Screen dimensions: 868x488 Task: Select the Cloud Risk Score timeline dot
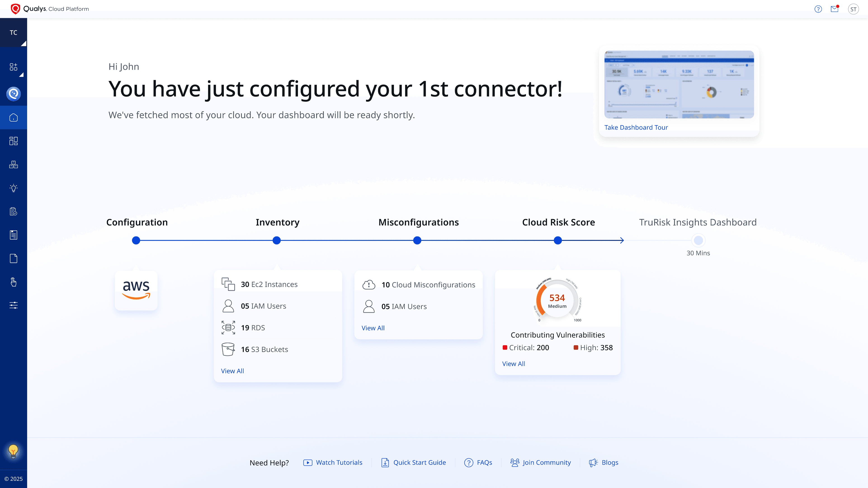[558, 240]
